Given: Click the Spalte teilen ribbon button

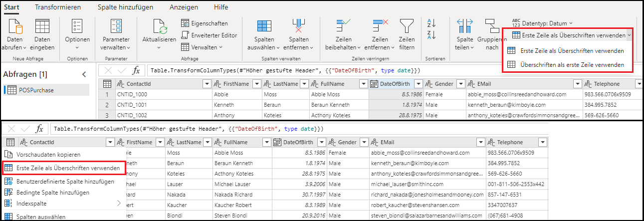Looking at the screenshot, I should (465, 35).
